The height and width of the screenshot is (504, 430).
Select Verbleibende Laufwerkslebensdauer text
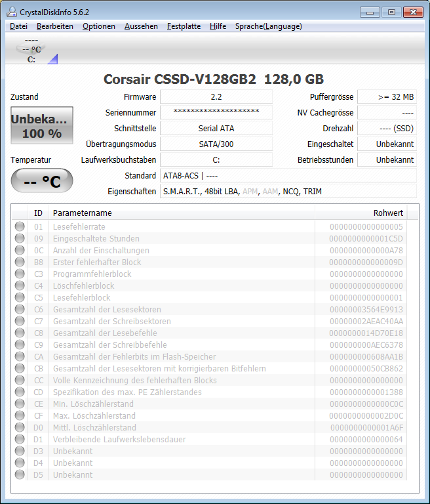coord(119,440)
